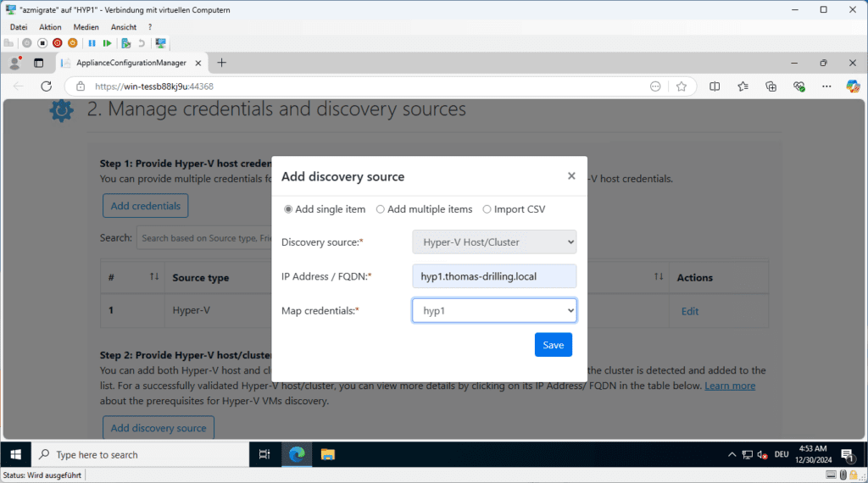Screen dimensions: 868x483
Task: Open Edge Collections icon
Action: pyautogui.click(x=771, y=86)
